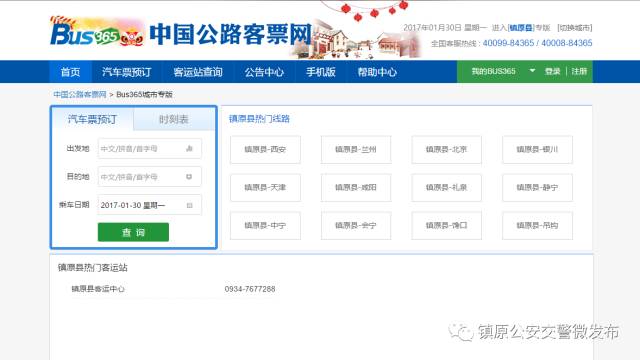Click destination field marker icon
This screenshot has height=360, width=640.
coord(189,177)
